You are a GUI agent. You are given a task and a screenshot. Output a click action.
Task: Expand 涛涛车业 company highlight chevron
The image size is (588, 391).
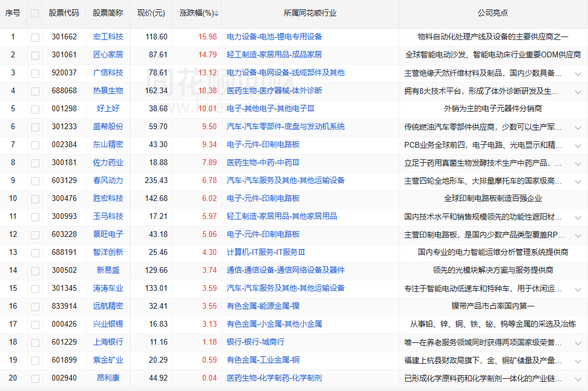click(x=578, y=290)
